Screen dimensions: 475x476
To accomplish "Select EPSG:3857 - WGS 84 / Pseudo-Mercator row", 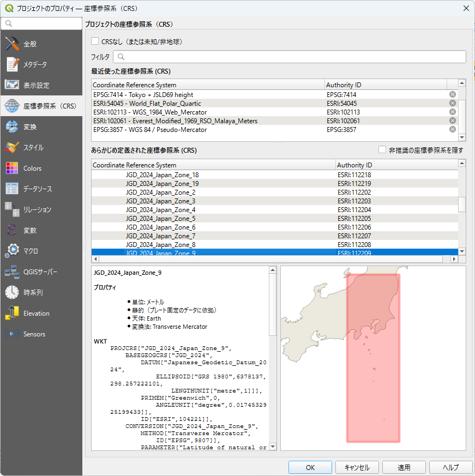I will (x=274, y=130).
